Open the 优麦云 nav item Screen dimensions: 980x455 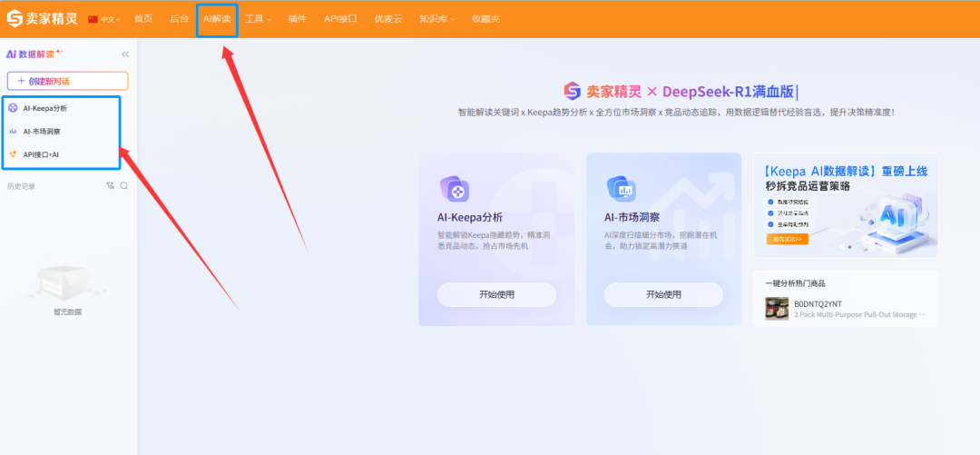pos(388,19)
